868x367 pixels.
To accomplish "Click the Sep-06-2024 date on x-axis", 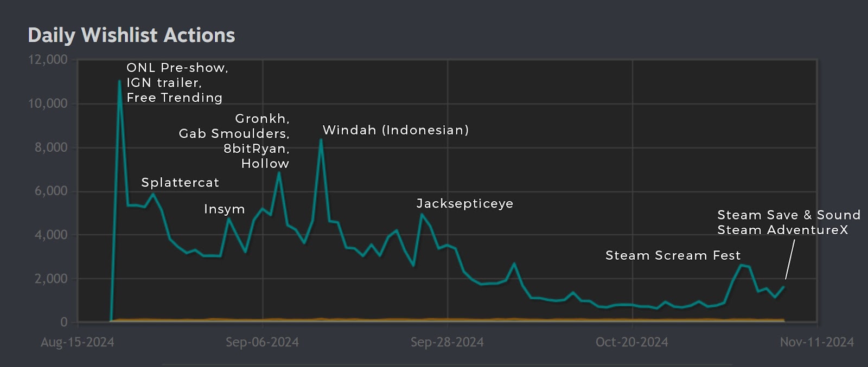I will [x=262, y=342].
